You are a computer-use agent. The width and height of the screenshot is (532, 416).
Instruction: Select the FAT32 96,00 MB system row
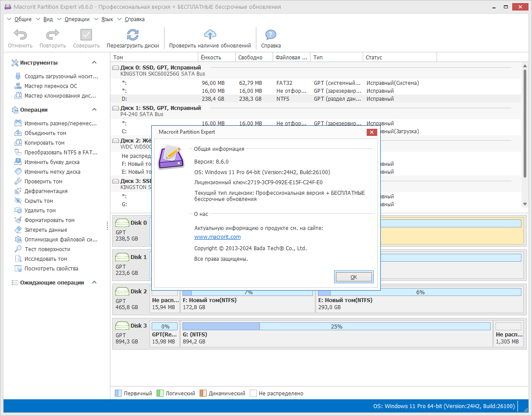click(x=316, y=83)
